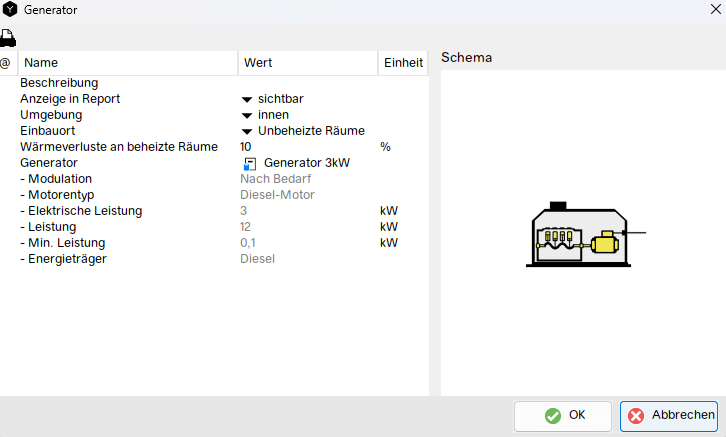Select the Generator 3kW value

[306, 163]
